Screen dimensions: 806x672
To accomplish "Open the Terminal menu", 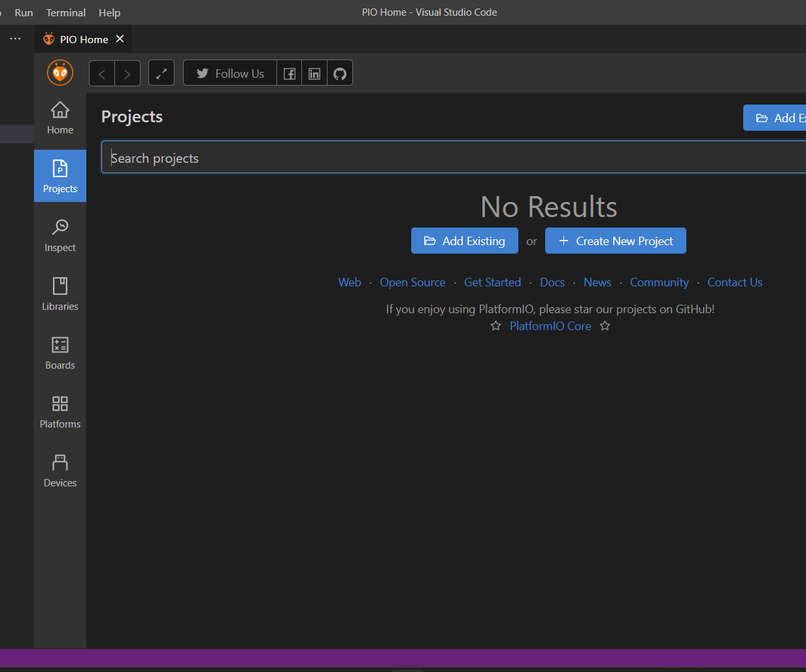I will click(65, 12).
